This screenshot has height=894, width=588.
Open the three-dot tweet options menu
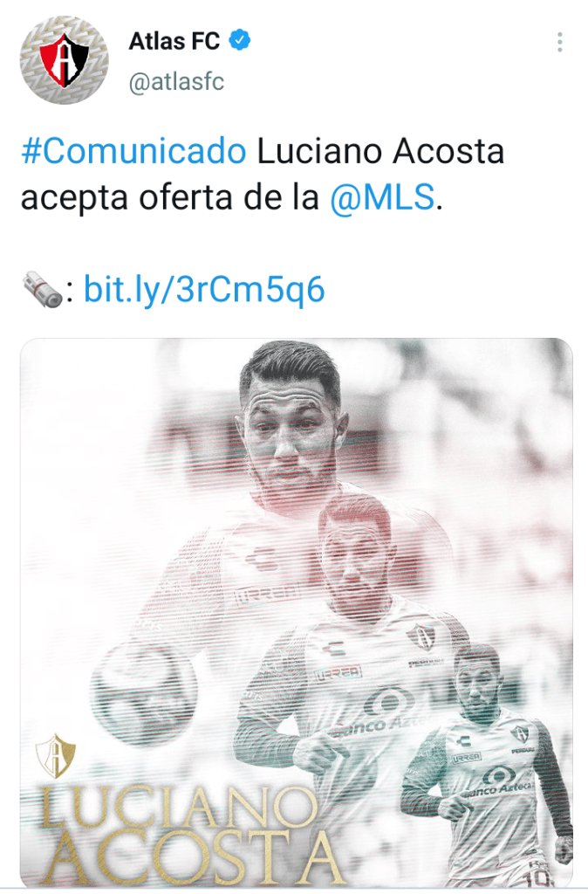tap(560, 42)
